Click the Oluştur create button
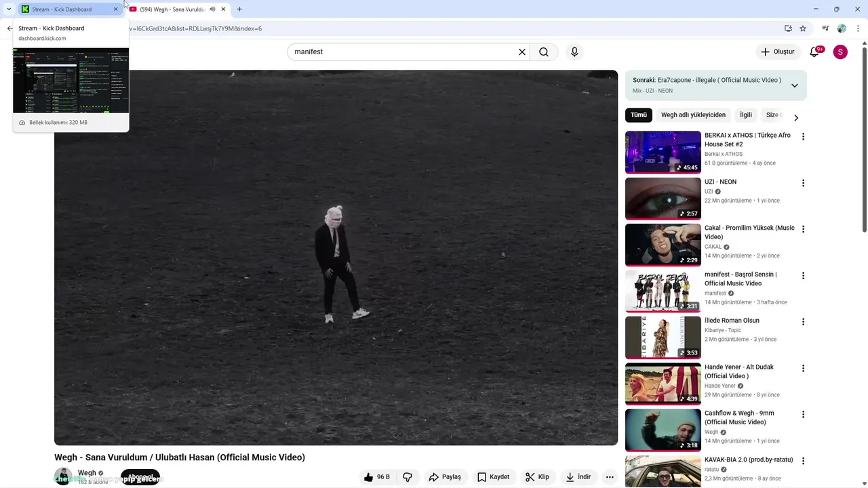The width and height of the screenshot is (868, 488). tap(778, 52)
